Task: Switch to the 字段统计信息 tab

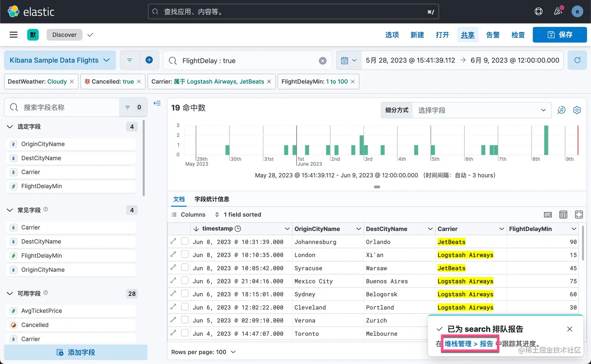Action: (212, 199)
